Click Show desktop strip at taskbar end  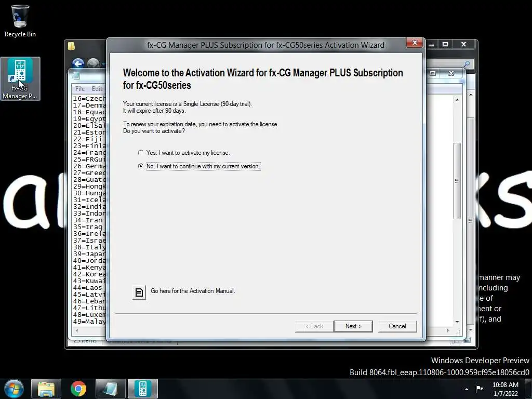[528, 389]
